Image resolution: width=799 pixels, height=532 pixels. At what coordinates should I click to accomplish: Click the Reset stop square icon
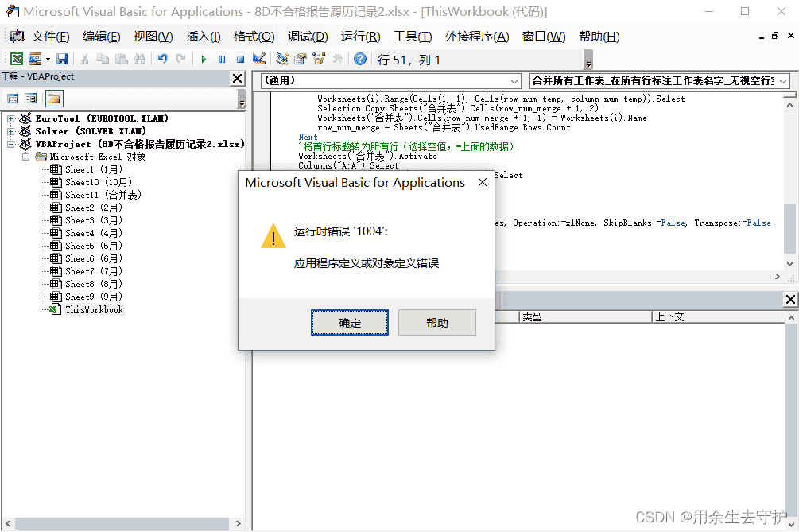click(x=241, y=60)
